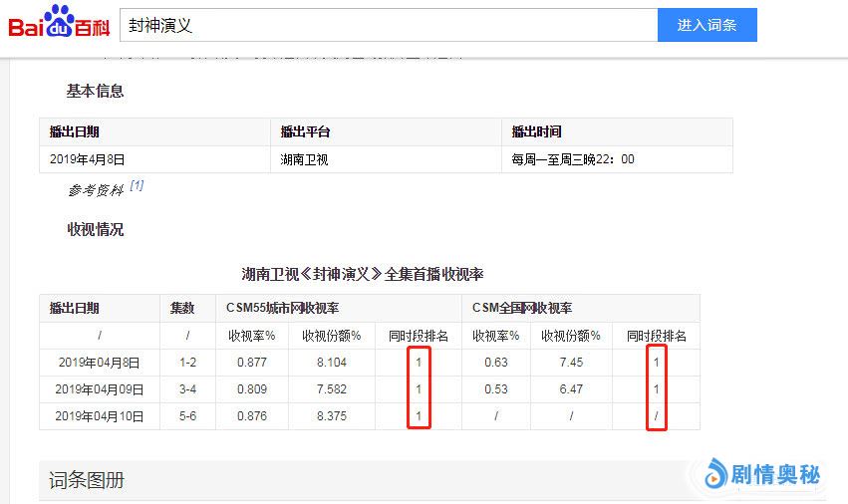The height and width of the screenshot is (504, 848).
Task: Open the 词条图册 section header
Action: (88, 481)
